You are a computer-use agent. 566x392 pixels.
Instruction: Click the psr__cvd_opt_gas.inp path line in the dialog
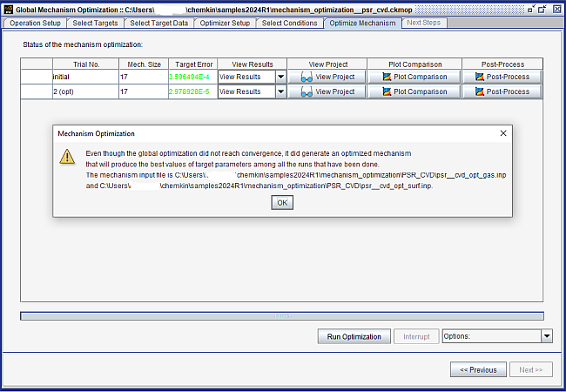tap(296, 175)
